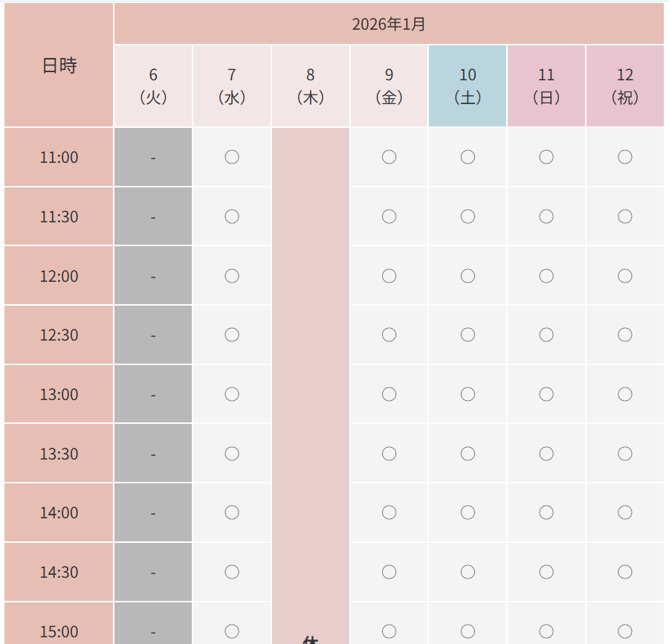Click the 2026年1月 month header
The height and width of the screenshot is (644, 669).
tap(389, 24)
